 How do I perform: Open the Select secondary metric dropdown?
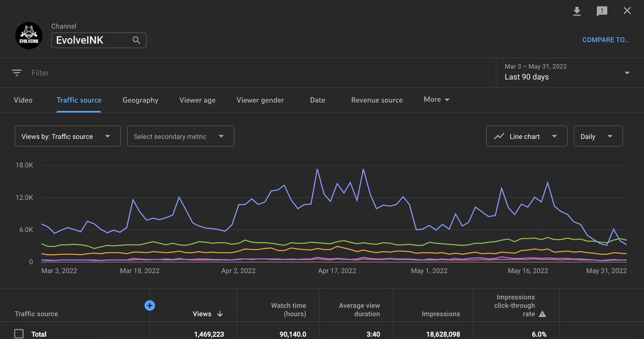(180, 136)
